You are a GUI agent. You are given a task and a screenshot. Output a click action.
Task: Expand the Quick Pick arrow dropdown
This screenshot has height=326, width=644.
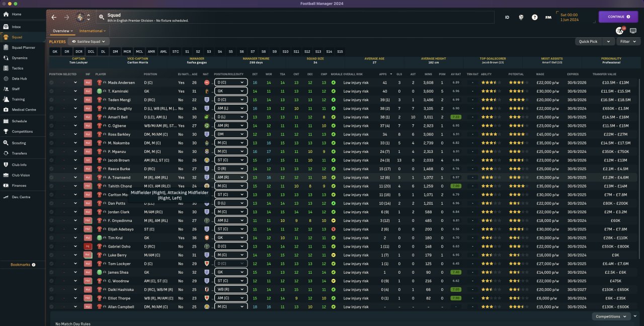(x=609, y=42)
